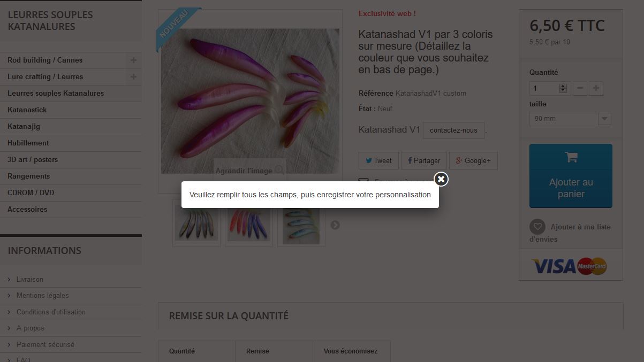Add product to wishlist heart icon
The height and width of the screenshot is (362, 644).
(537, 227)
